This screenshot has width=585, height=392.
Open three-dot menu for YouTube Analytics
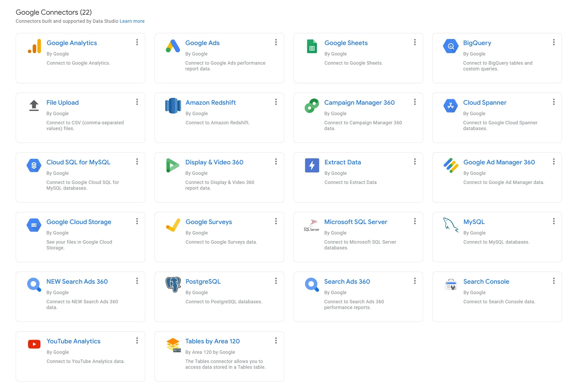137,340
